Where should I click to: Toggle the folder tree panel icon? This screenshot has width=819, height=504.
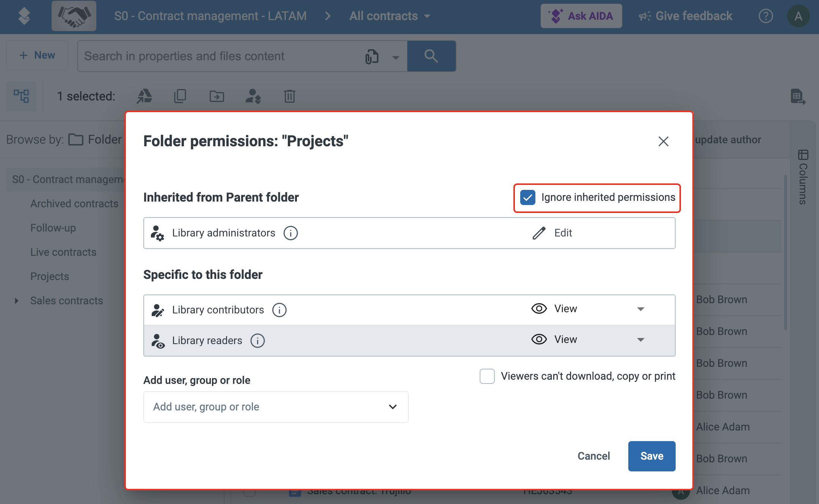point(21,96)
